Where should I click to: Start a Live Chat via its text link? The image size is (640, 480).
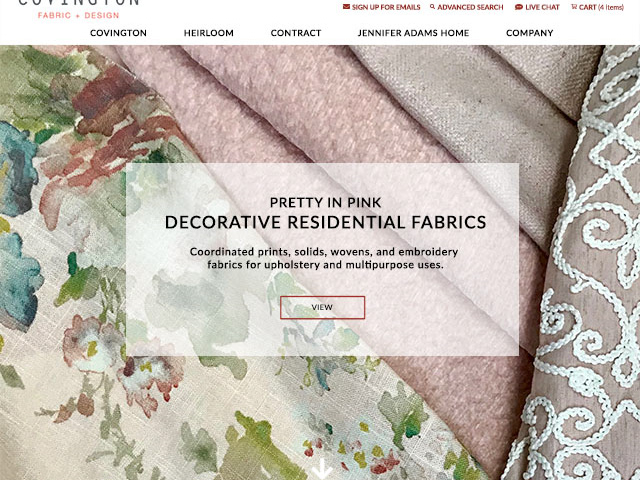542,7
